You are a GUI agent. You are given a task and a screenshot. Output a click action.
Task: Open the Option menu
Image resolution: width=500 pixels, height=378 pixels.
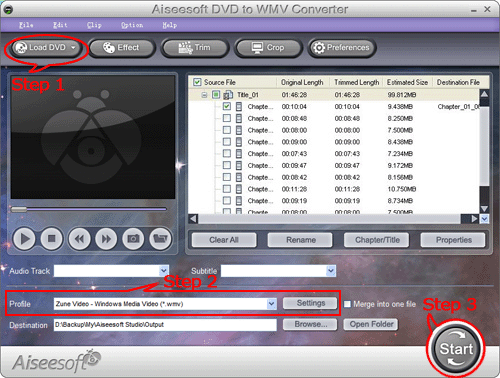(x=132, y=25)
